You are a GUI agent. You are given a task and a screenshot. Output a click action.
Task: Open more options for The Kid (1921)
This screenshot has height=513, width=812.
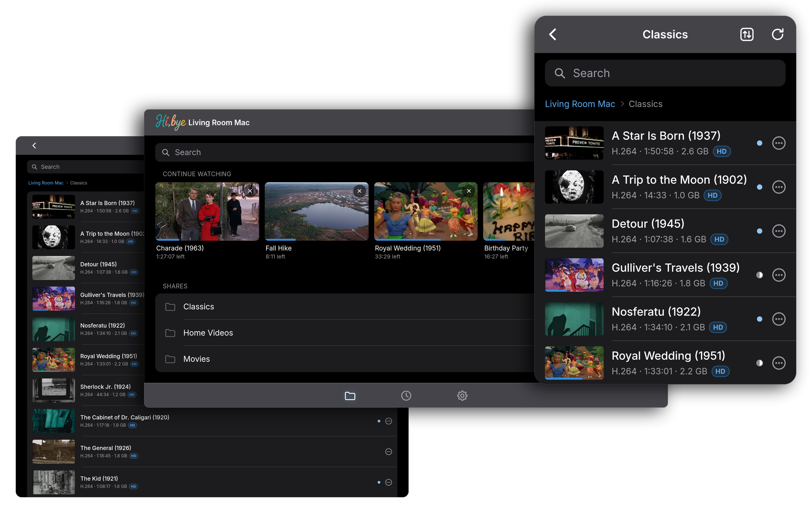[x=388, y=483]
